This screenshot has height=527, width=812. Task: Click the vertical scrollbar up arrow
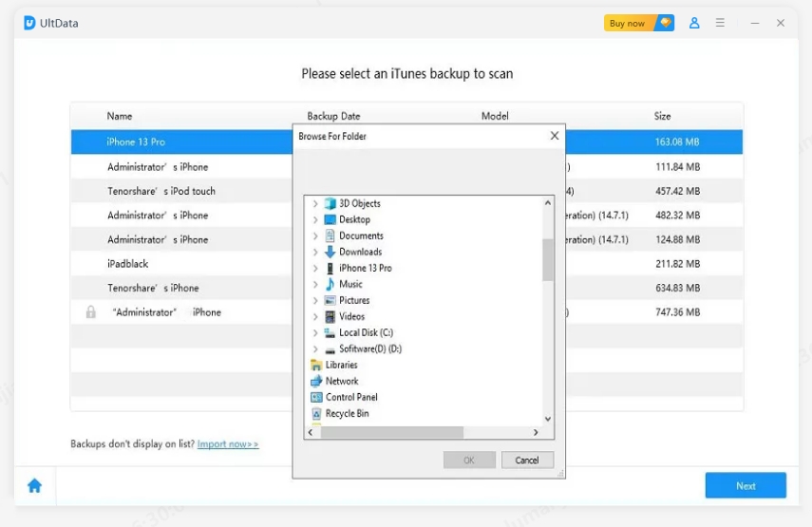pyautogui.click(x=548, y=203)
